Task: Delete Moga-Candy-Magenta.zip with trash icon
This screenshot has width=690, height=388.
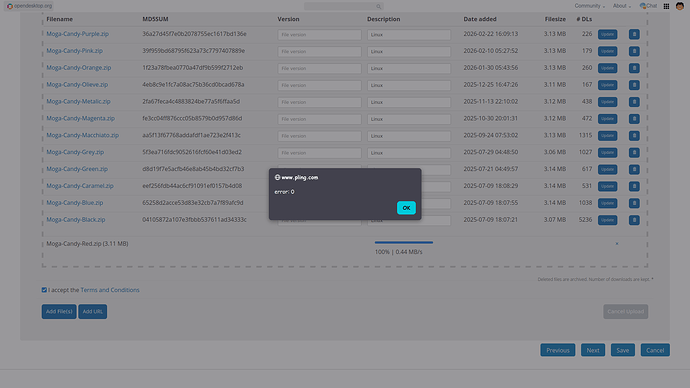Action: coord(634,119)
